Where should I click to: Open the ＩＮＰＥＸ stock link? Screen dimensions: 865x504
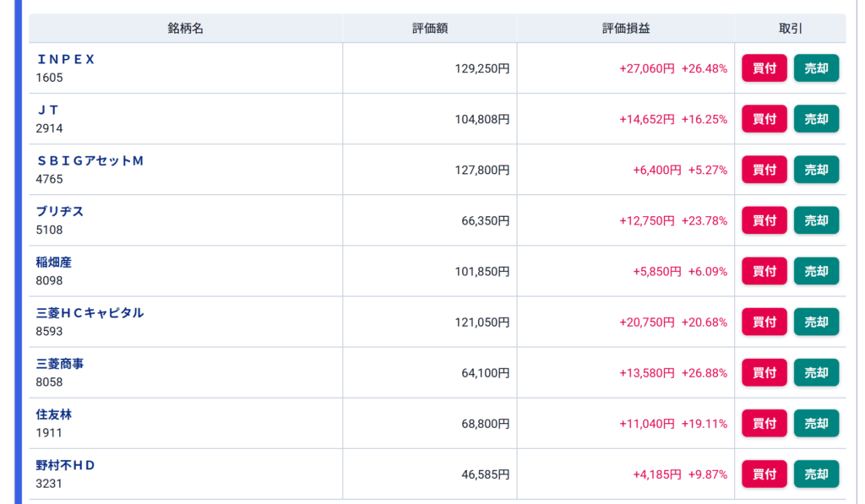66,59
